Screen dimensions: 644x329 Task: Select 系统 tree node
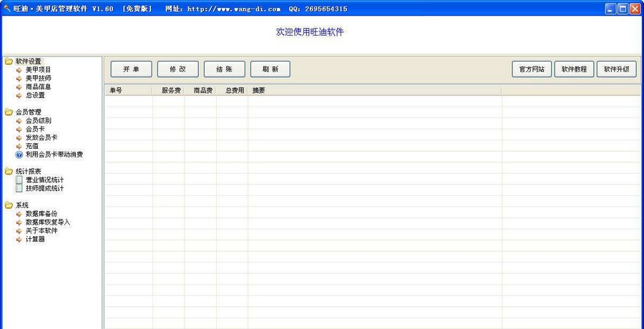pos(22,205)
